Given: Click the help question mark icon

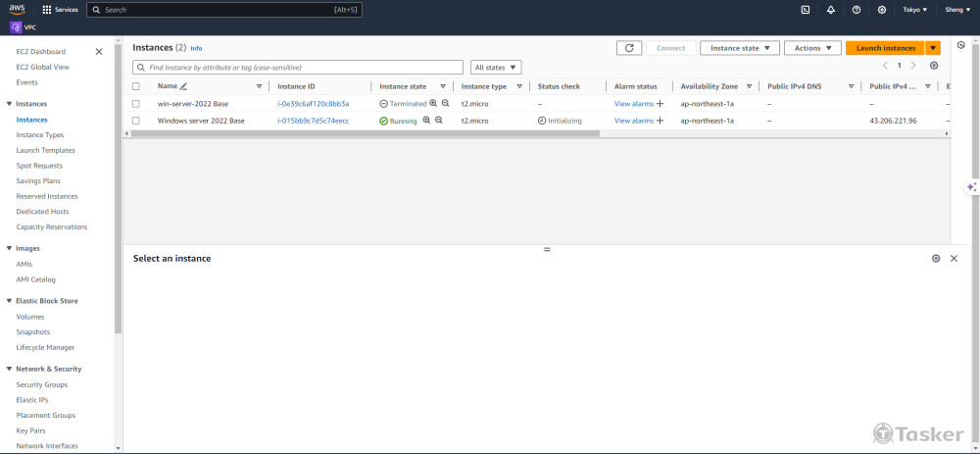Looking at the screenshot, I should [x=857, y=10].
